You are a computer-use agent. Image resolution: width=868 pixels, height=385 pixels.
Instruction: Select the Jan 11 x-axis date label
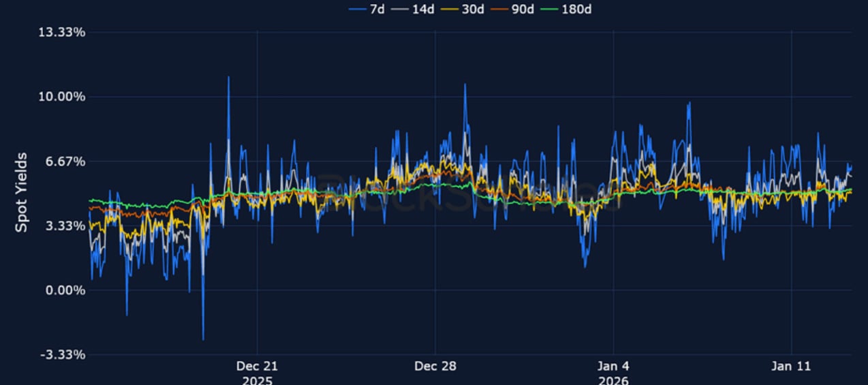[x=792, y=367]
